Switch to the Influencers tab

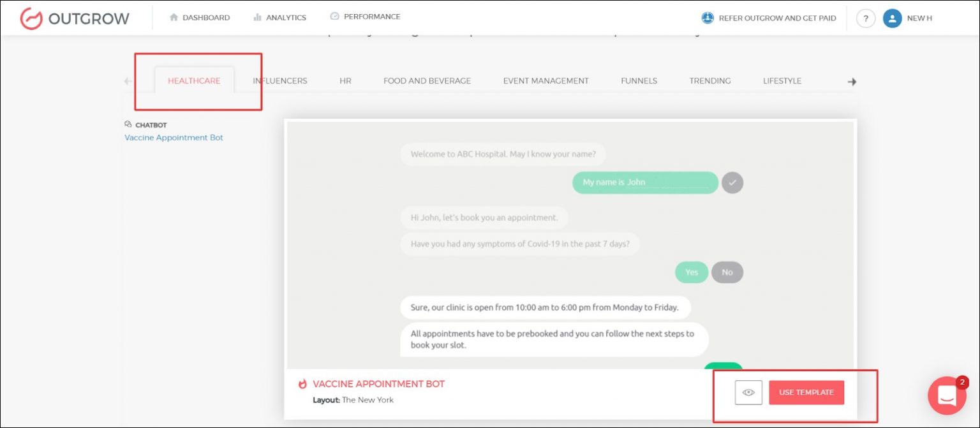tap(280, 81)
